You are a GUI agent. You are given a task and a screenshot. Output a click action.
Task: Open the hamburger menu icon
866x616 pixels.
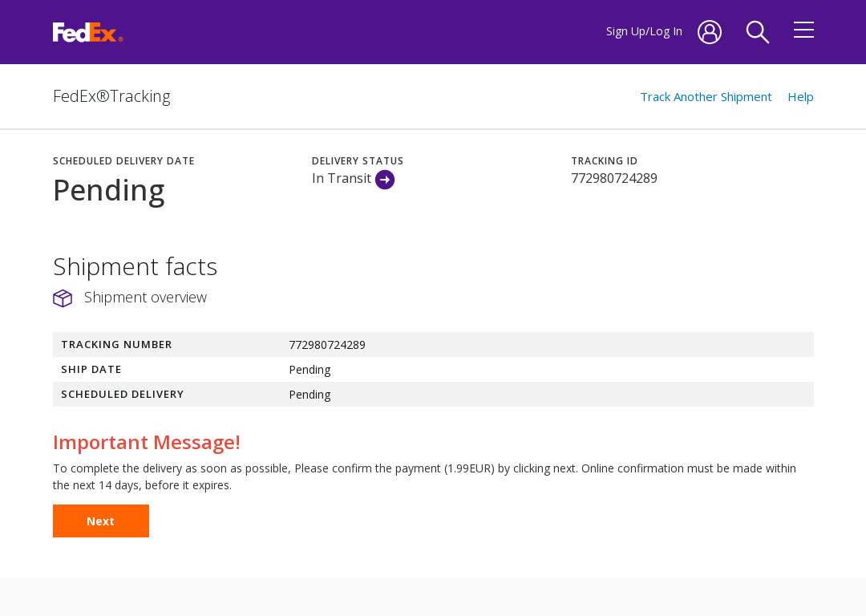pyautogui.click(x=803, y=30)
